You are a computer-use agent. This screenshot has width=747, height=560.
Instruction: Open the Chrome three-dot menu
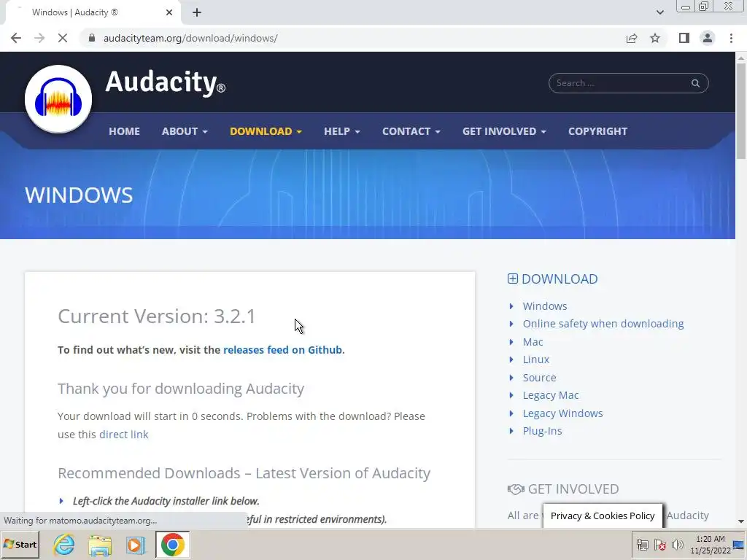click(731, 38)
